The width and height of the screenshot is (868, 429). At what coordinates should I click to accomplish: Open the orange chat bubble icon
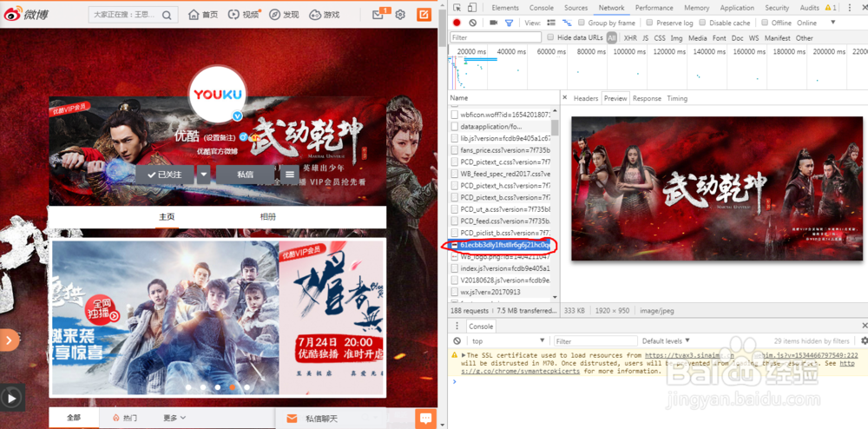[424, 419]
